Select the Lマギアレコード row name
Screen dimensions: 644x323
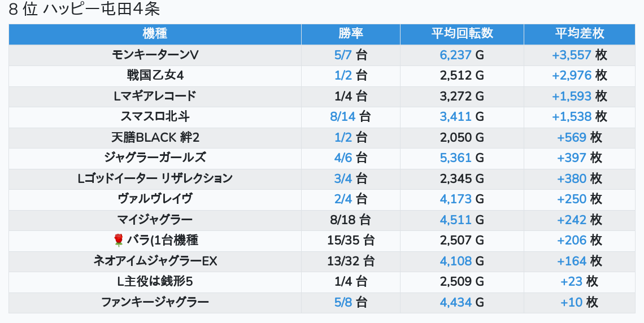point(155,96)
